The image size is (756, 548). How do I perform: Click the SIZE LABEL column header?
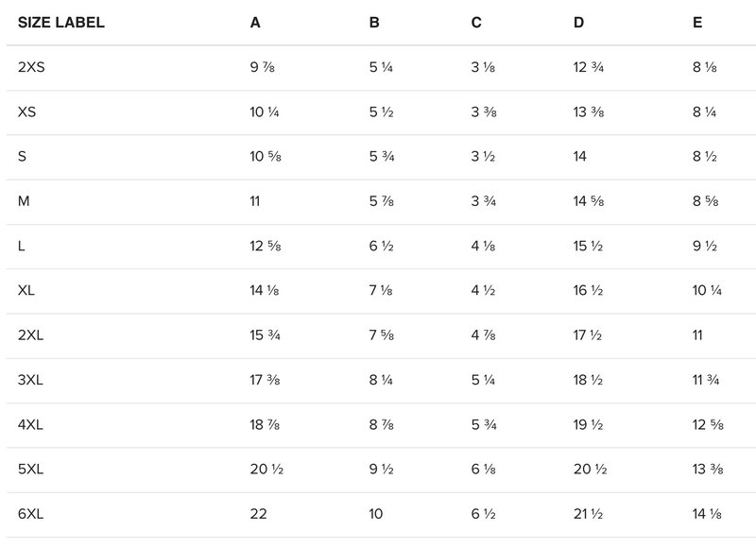(x=61, y=23)
